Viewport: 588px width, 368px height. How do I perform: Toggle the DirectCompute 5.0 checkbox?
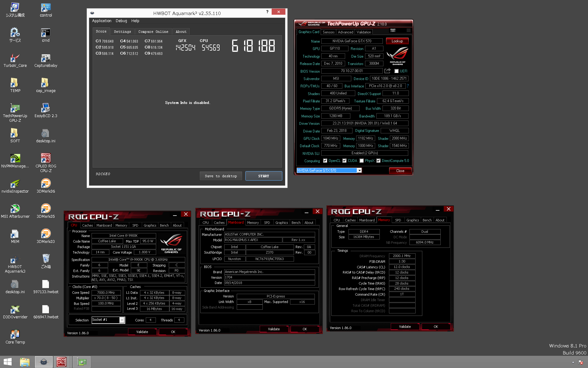[379, 161]
